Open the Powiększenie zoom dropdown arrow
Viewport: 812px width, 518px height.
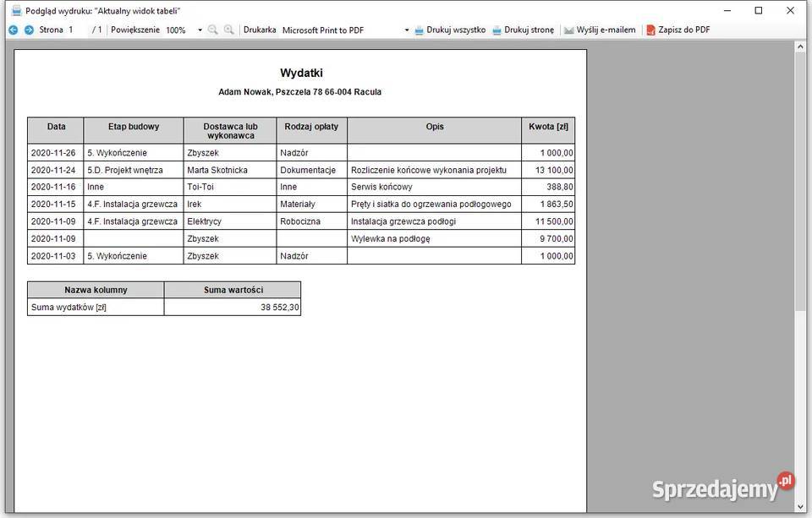pyautogui.click(x=200, y=30)
